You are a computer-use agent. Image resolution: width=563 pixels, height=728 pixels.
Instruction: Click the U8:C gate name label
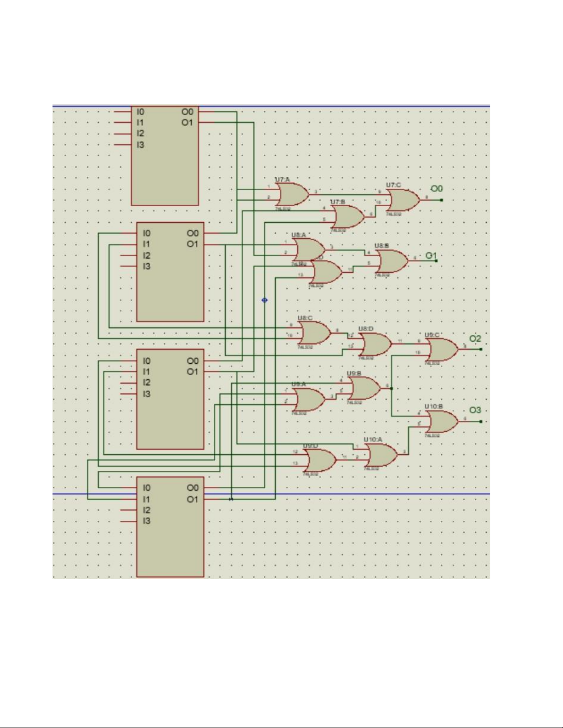(305, 318)
